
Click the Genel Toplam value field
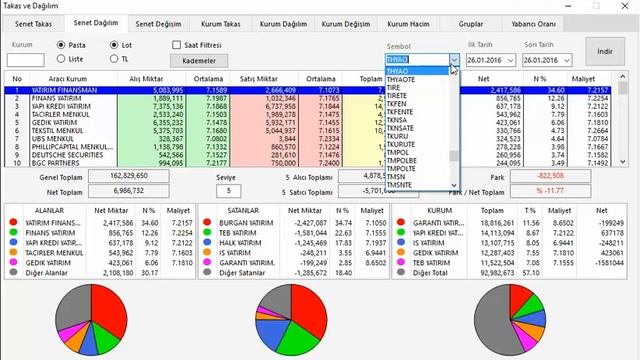(x=129, y=176)
